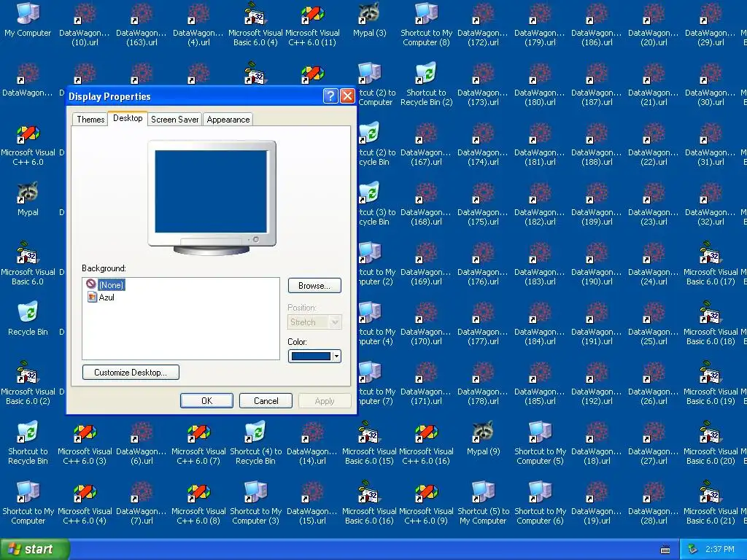Click the keyboard icon in system tray
The height and width of the screenshot is (560, 747).
coord(665,550)
